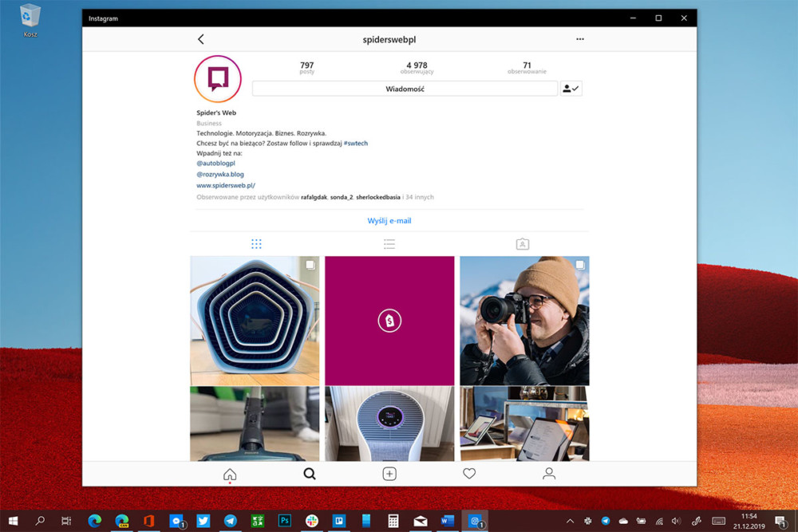This screenshot has width=798, height=532.
Task: Click the Wiadomość message button
Action: pos(405,89)
